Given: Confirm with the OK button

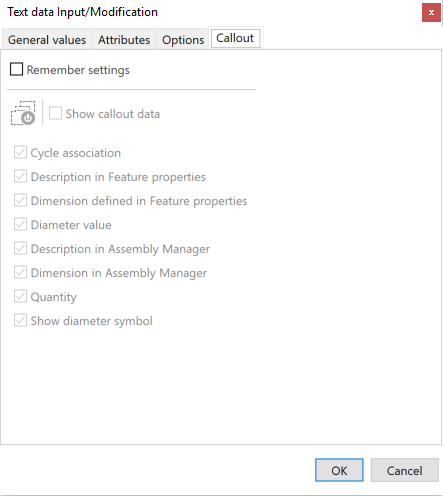Looking at the screenshot, I should tap(339, 470).
